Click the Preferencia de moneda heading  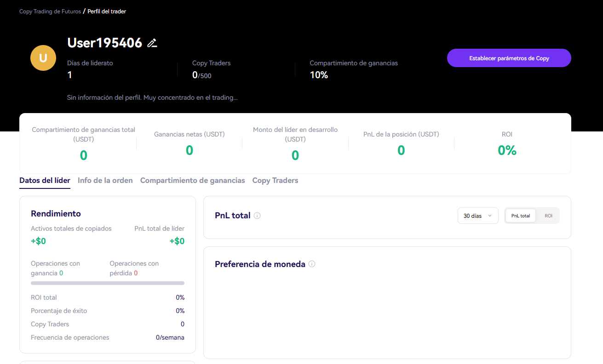pyautogui.click(x=260, y=264)
